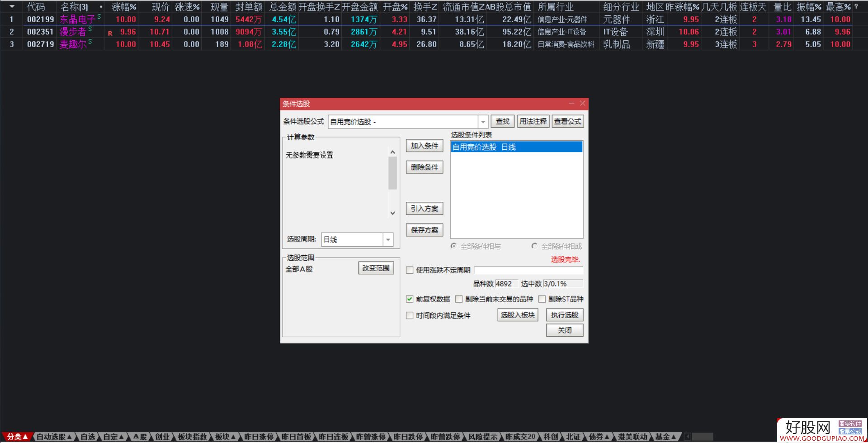Open the 风险提示 tab
Image resolution: width=868 pixels, height=443 pixels.
[483, 437]
